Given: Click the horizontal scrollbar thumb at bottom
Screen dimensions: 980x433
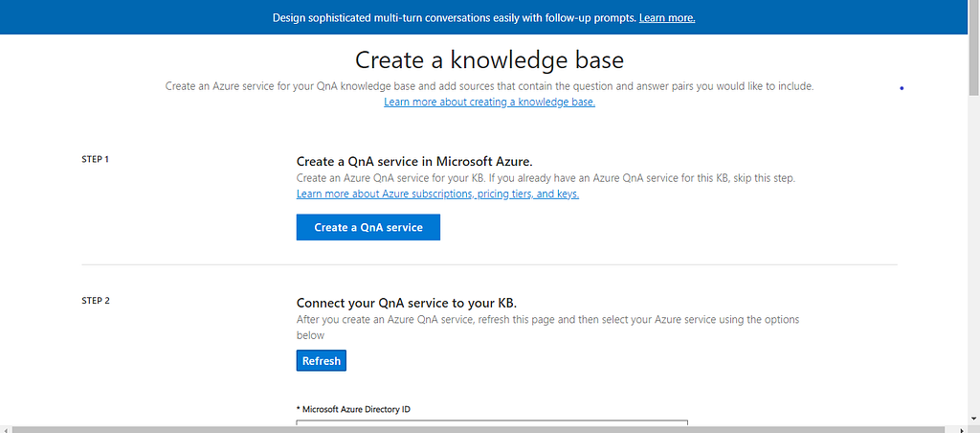Looking at the screenshot, I should coord(479,428).
